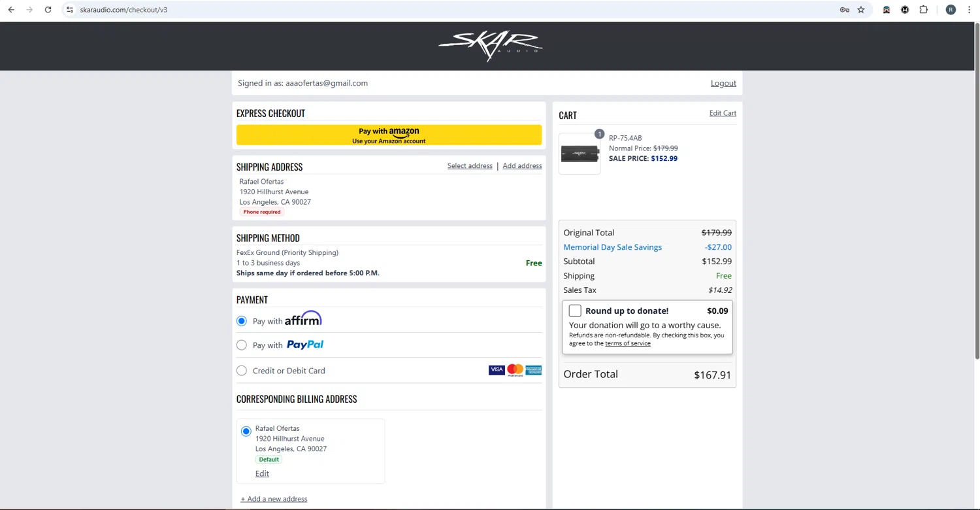Edit the default billing address
The height and width of the screenshot is (510, 980).
click(262, 473)
